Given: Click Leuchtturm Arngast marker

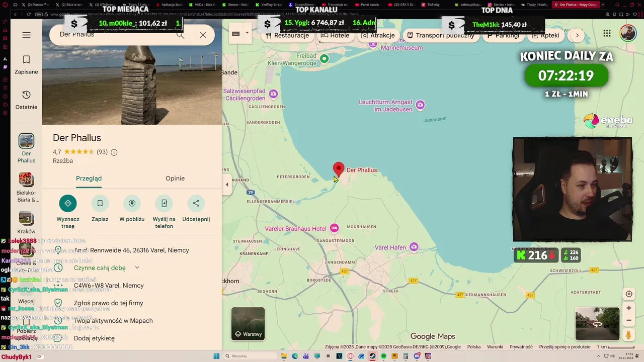Looking at the screenshot, I should tap(420, 105).
